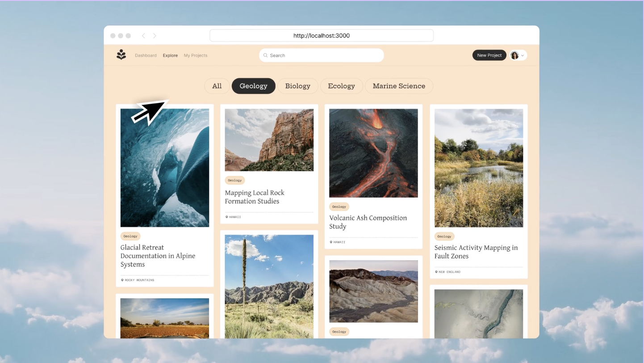Viewport: 644px width, 363px height.
Task: Open the Dashboard nav item
Action: 146,55
